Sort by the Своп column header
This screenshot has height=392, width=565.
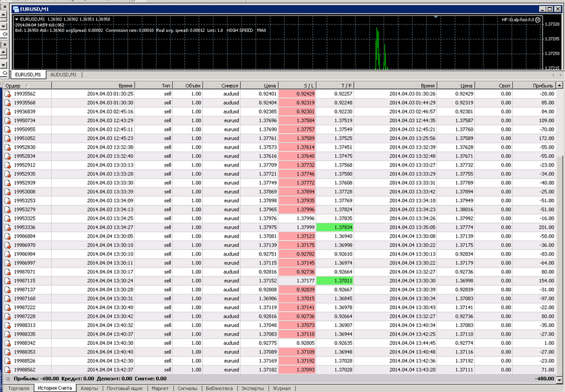494,86
